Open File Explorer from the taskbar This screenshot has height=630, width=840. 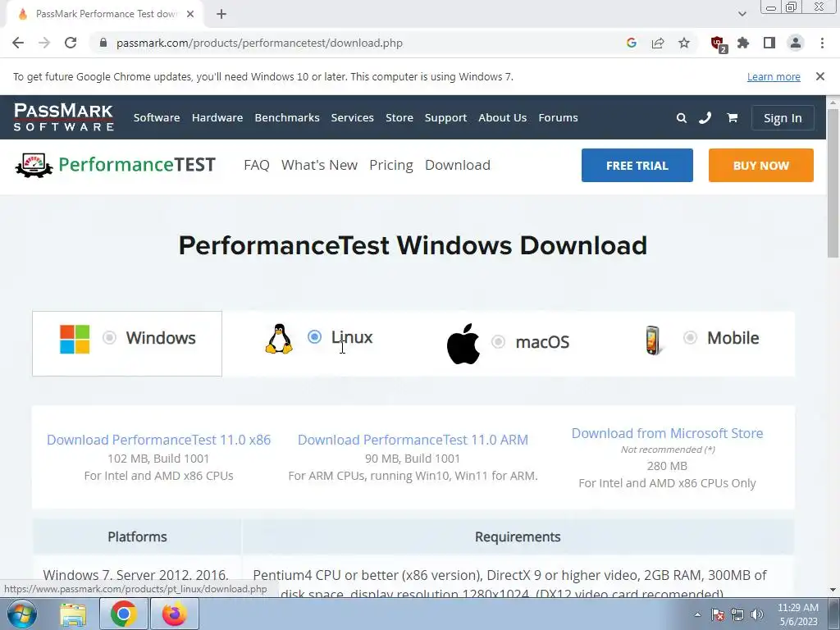pyautogui.click(x=73, y=614)
